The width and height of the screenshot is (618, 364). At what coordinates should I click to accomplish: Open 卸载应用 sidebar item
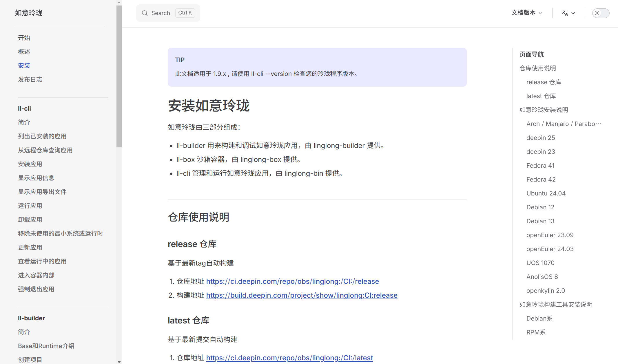30,220
